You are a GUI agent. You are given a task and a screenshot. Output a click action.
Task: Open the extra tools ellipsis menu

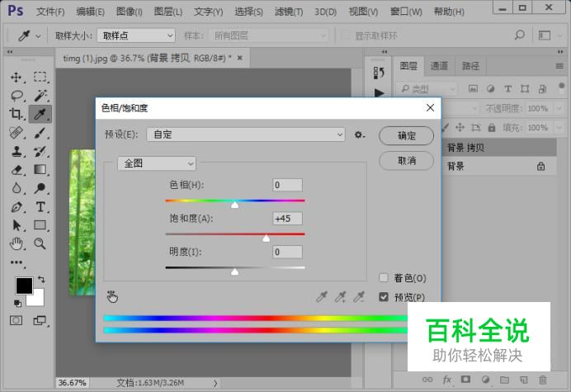17,262
